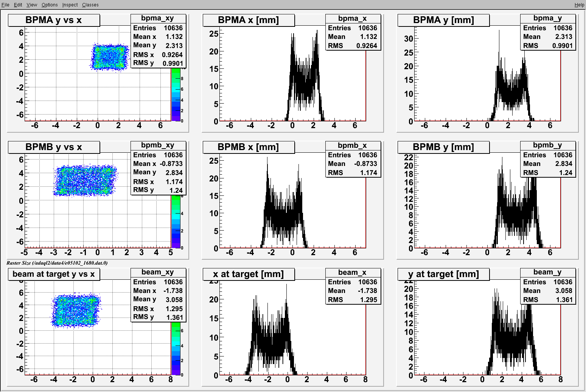Screen dimensions: 586x392
Task: Click the bpmb_y statistics box header
Action: pos(548,146)
